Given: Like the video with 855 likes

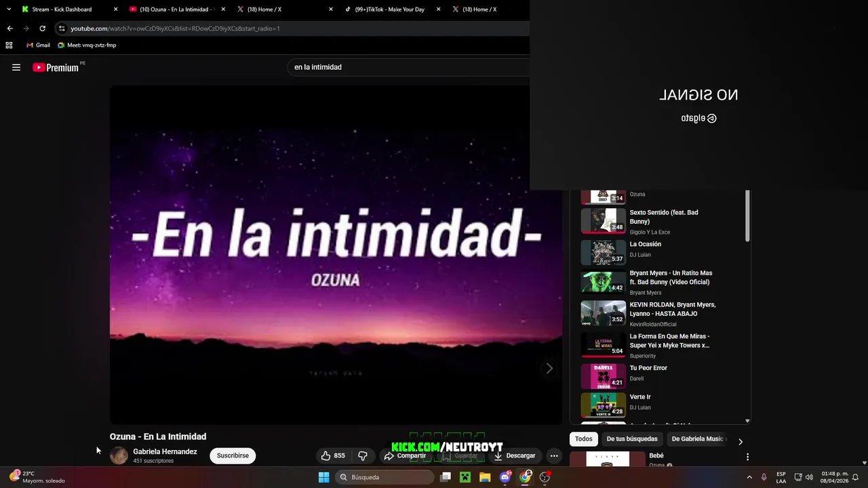Looking at the screenshot, I should coord(333,455).
